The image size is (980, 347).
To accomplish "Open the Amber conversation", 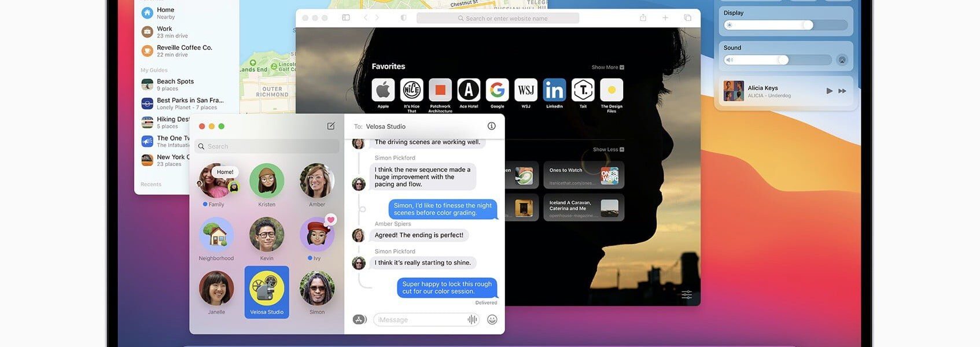I will pyautogui.click(x=317, y=185).
